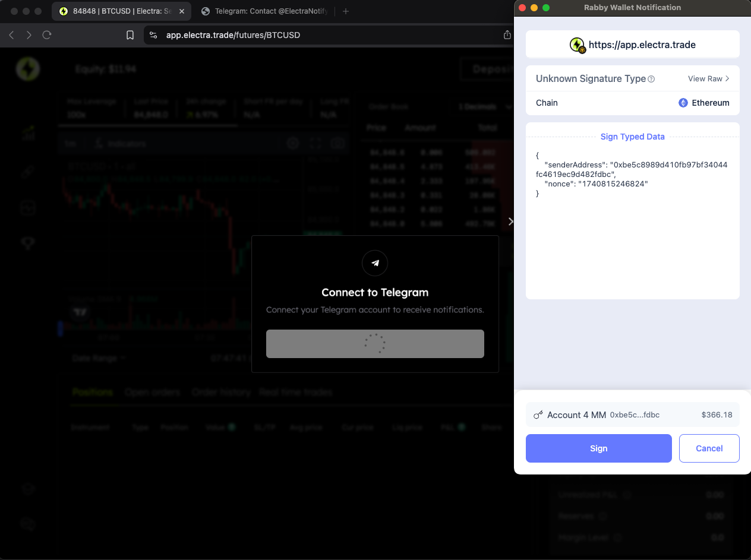Bookmark the current page
Image resolution: width=751 pixels, height=560 pixels.
(130, 35)
